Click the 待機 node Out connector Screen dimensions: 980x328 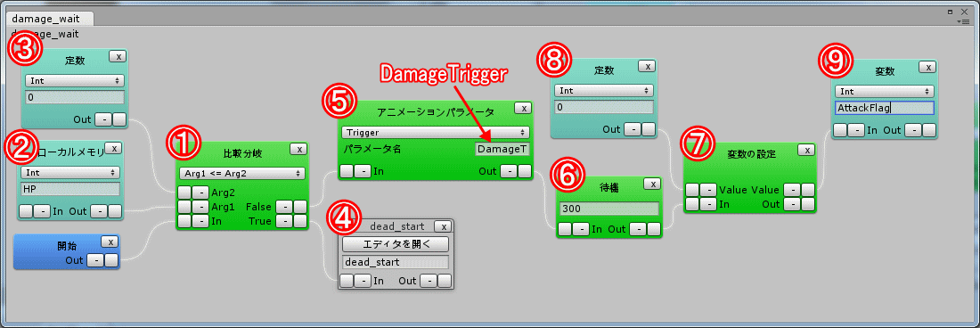[654, 229]
